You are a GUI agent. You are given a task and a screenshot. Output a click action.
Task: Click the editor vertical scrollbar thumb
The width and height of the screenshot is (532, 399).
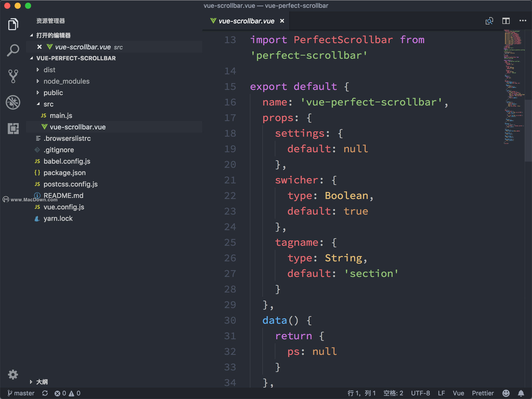coord(528,131)
